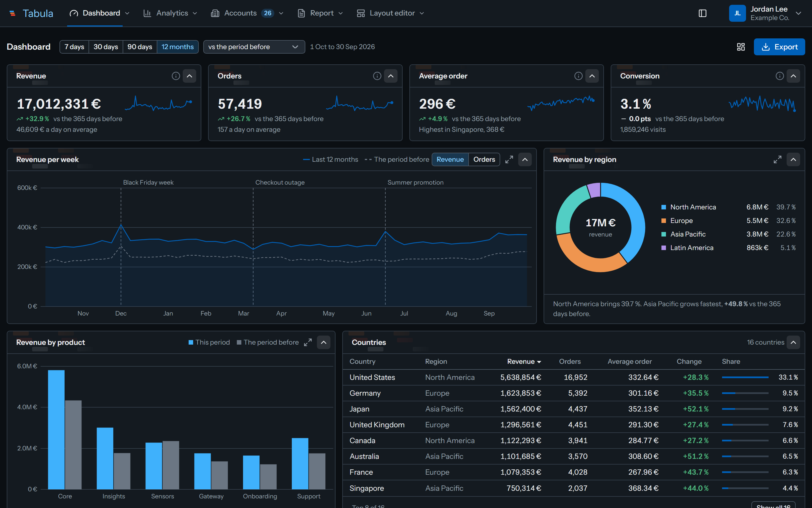Click the info icon on Conversion card
812x508 pixels.
(780, 76)
